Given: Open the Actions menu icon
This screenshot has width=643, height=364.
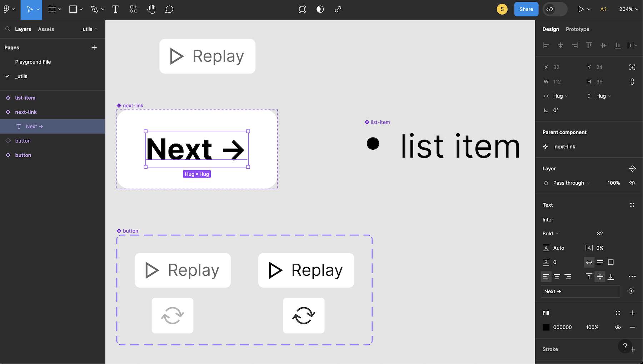Looking at the screenshot, I should [134, 9].
